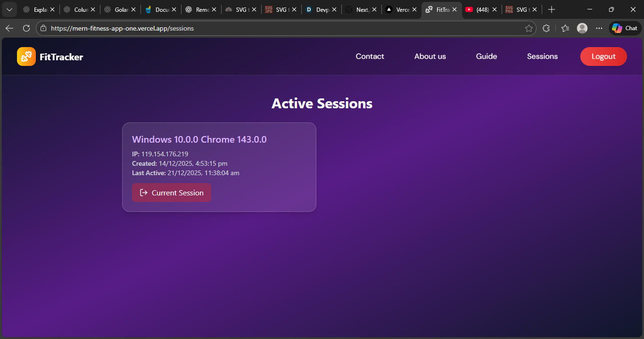Expand the tab actions dropdown arrow
644x339 pixels.
[x=9, y=9]
